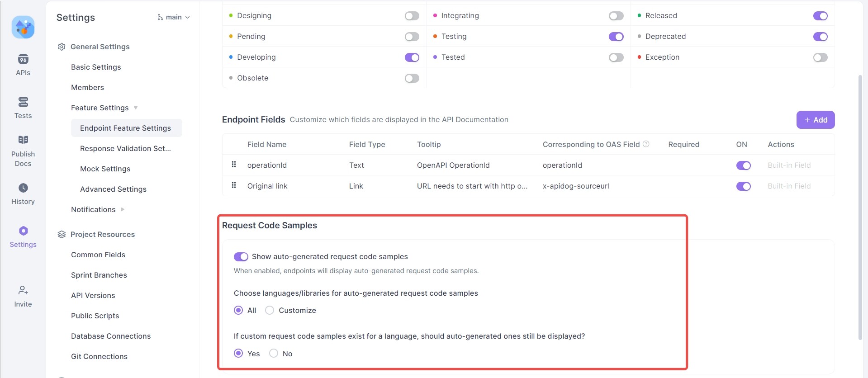Expand the Notifications group

click(123, 209)
